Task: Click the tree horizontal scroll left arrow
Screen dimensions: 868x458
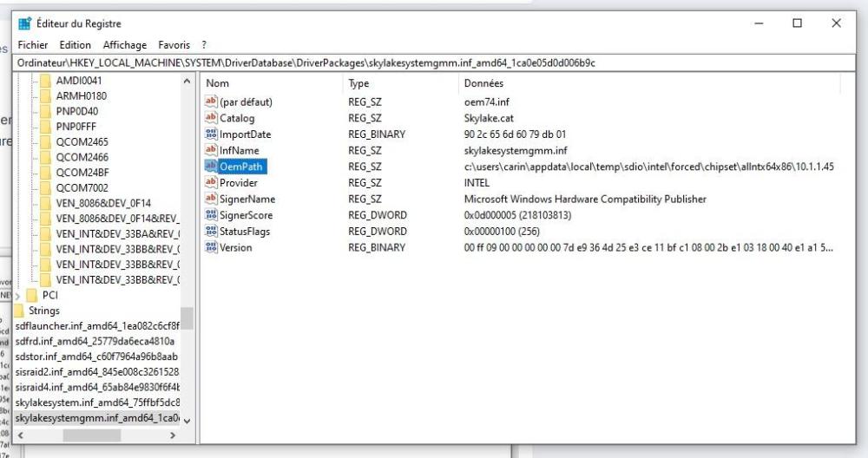Action: pos(21,435)
